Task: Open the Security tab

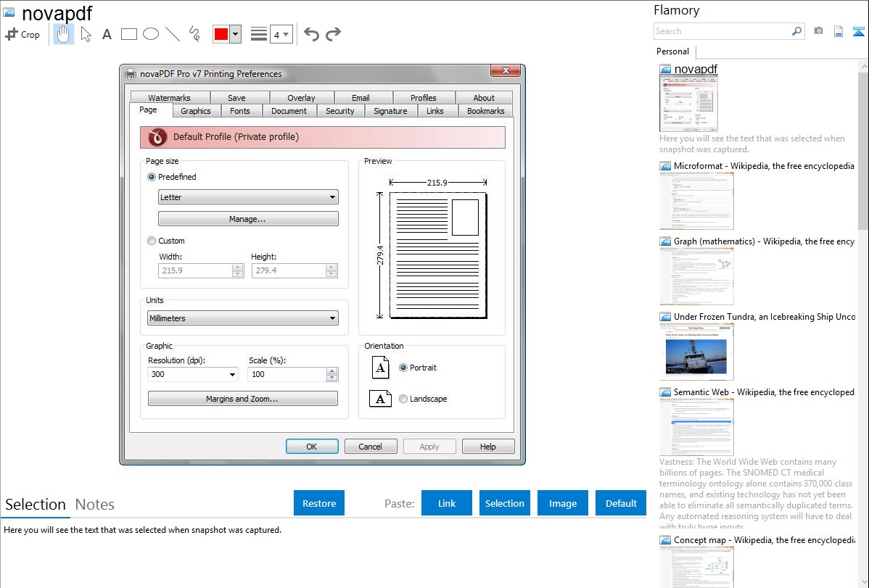Action: pyautogui.click(x=339, y=111)
